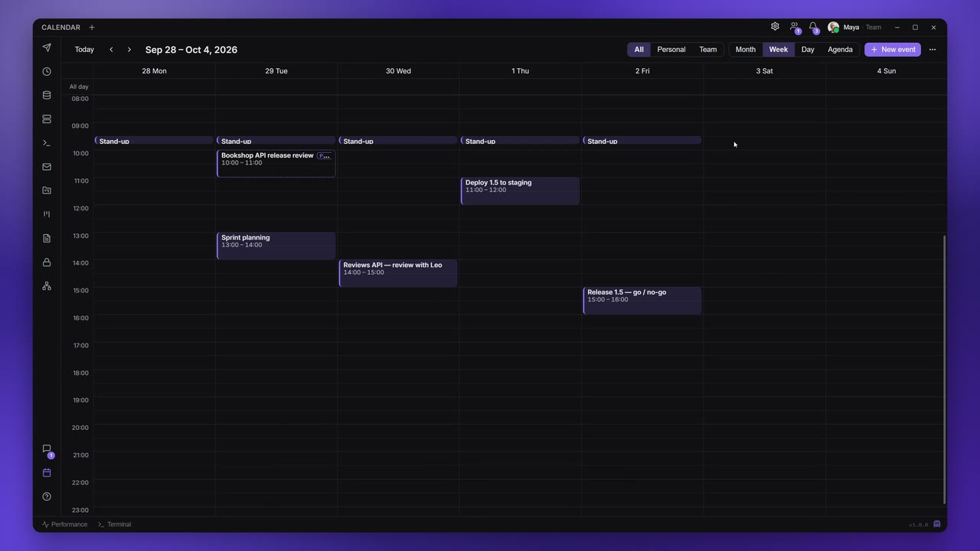The image size is (980, 551).
Task: Open the mail envelope icon in sidebar
Action: click(x=47, y=167)
